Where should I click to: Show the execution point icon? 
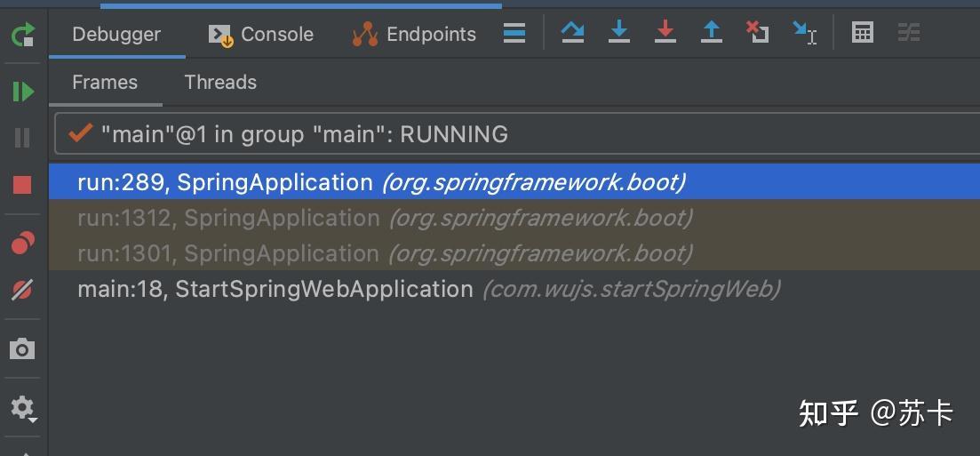click(514, 33)
